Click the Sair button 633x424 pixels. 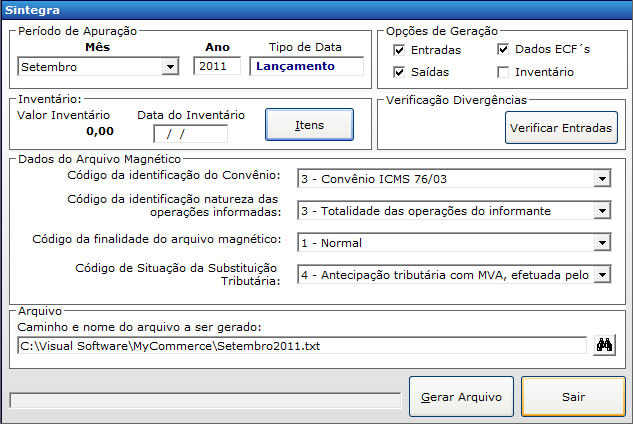tap(573, 397)
